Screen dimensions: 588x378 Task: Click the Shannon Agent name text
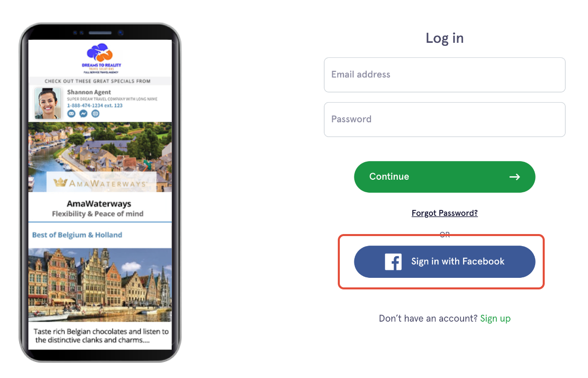89,92
